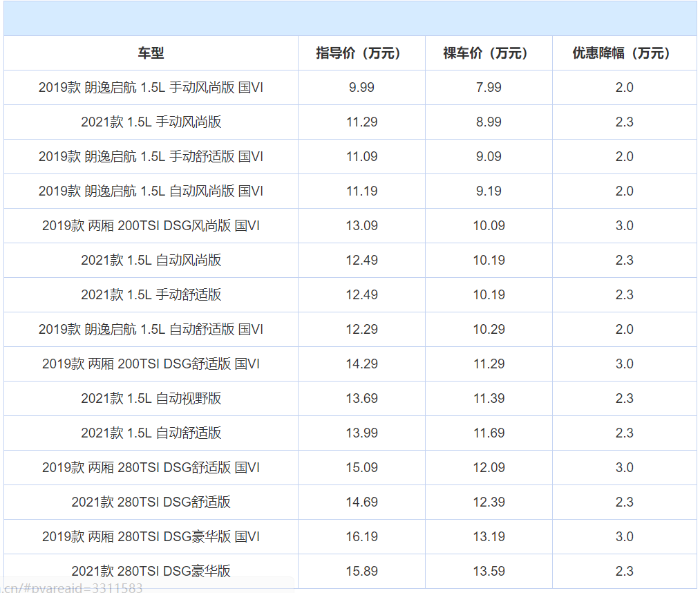Click bare car price 12.09
The height and width of the screenshot is (593, 700).
pyautogui.click(x=489, y=467)
